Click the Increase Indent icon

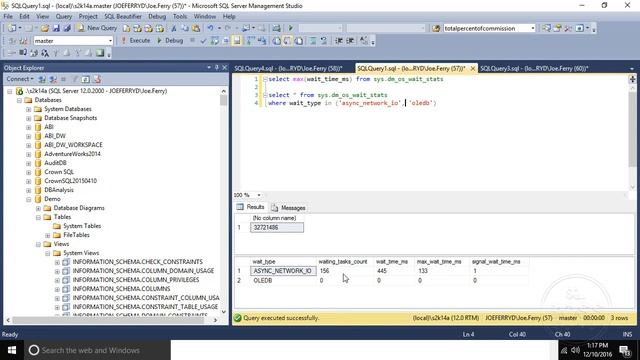click(x=350, y=41)
